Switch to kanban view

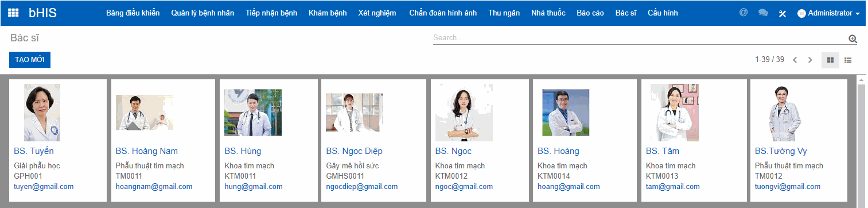click(830, 60)
